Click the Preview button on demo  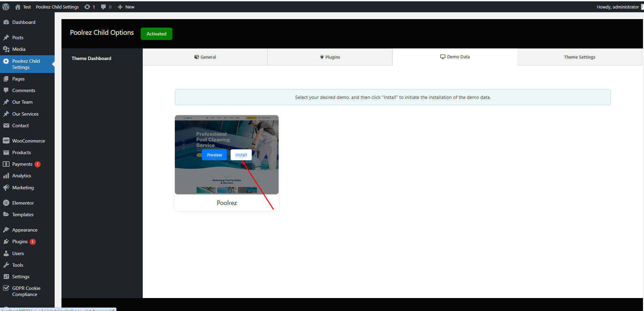[x=214, y=155]
